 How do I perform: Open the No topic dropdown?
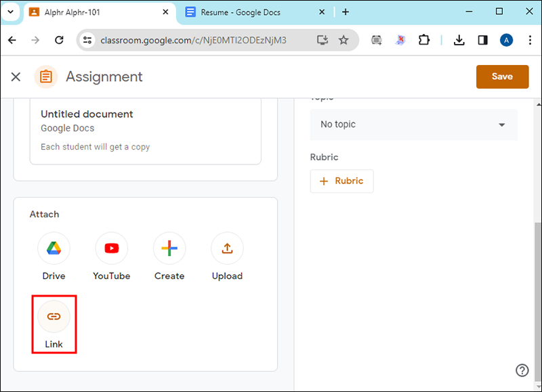point(413,125)
